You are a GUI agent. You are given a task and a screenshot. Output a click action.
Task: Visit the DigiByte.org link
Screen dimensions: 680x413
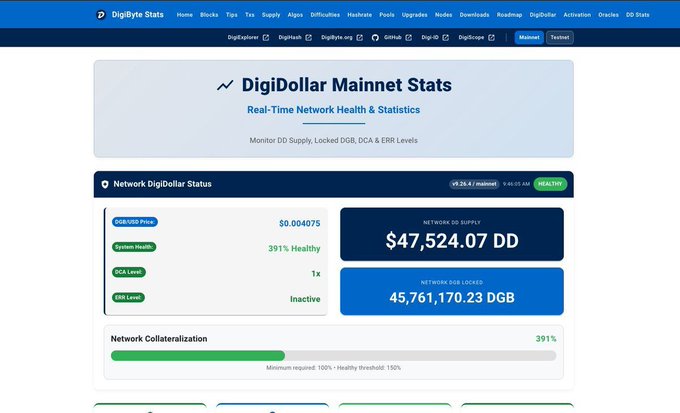tap(337, 38)
